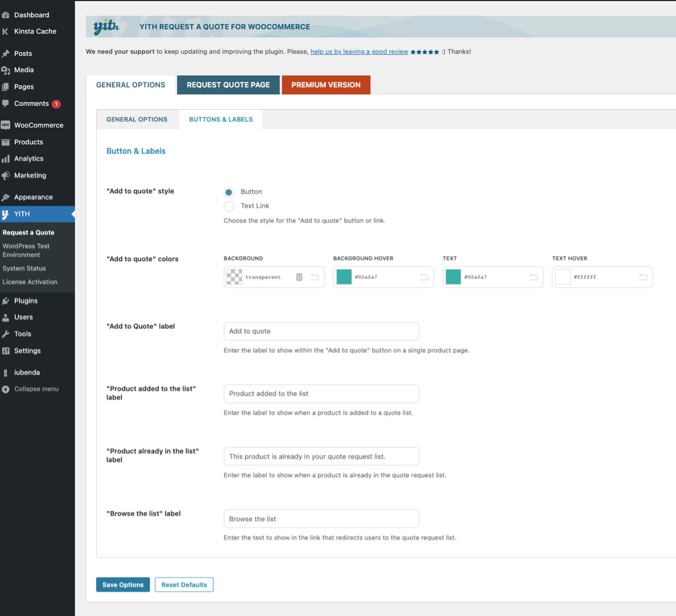Click the WooCommerce logo icon

(x=5, y=125)
